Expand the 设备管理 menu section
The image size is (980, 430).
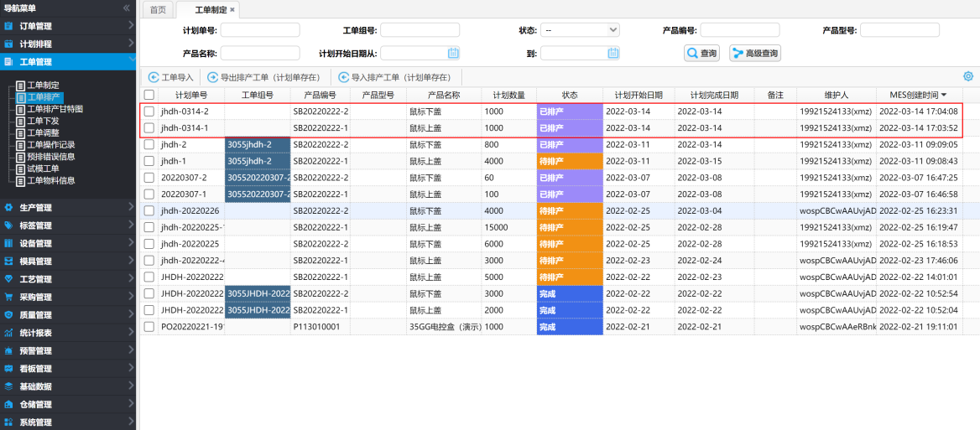[131, 243]
